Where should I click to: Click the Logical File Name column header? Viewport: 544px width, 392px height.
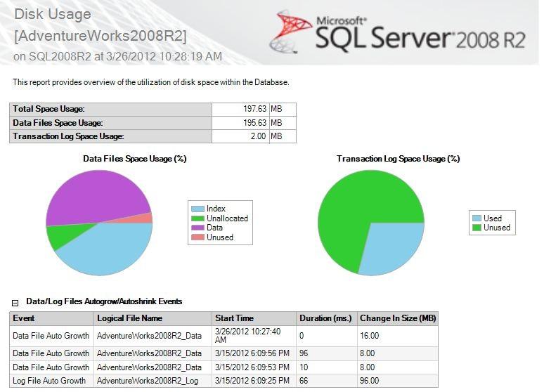coord(153,318)
